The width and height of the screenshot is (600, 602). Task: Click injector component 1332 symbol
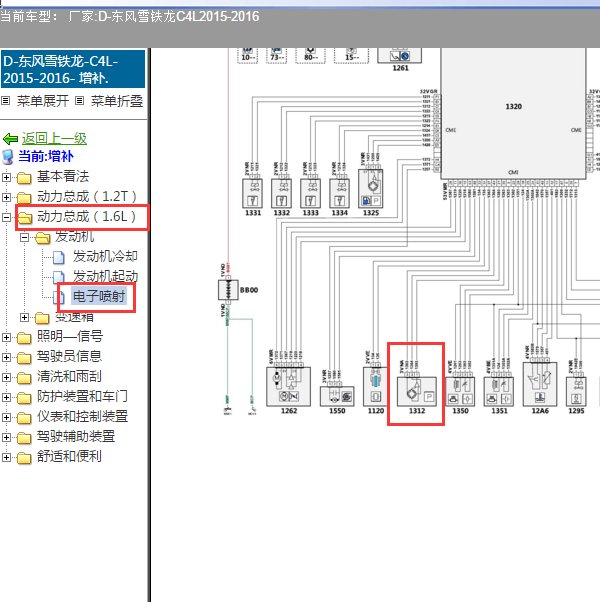[x=281, y=193]
